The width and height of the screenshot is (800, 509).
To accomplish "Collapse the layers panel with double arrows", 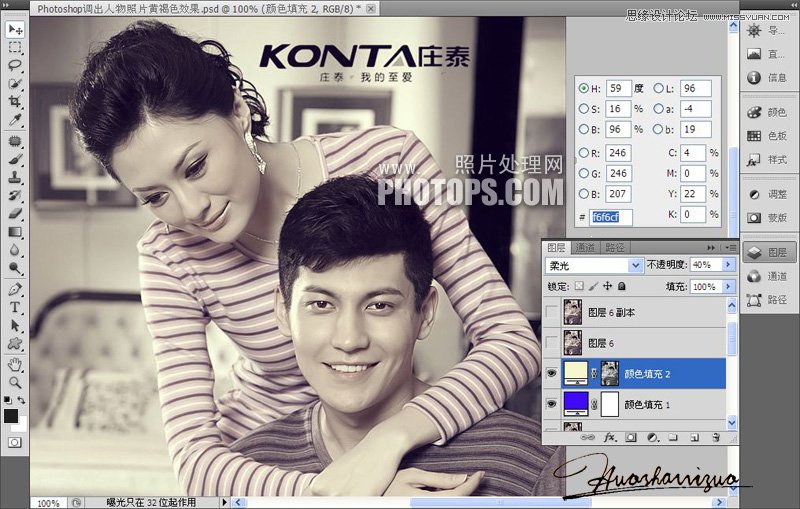I will click(711, 247).
